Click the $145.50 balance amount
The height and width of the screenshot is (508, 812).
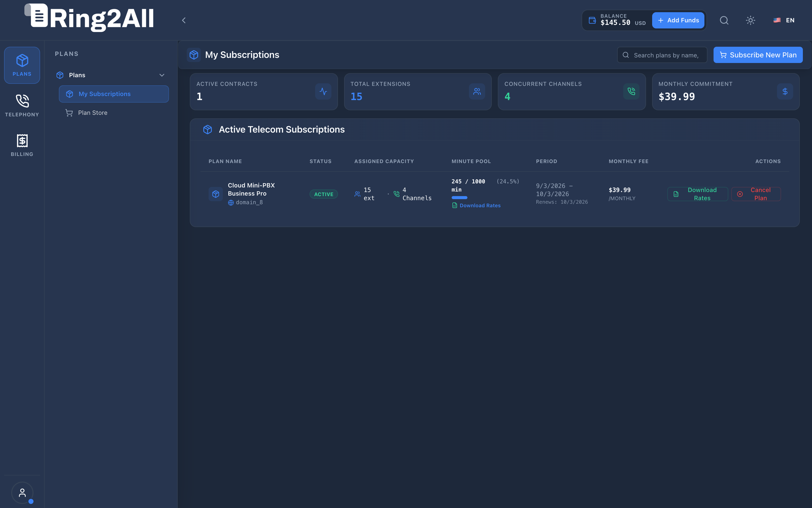pyautogui.click(x=615, y=23)
